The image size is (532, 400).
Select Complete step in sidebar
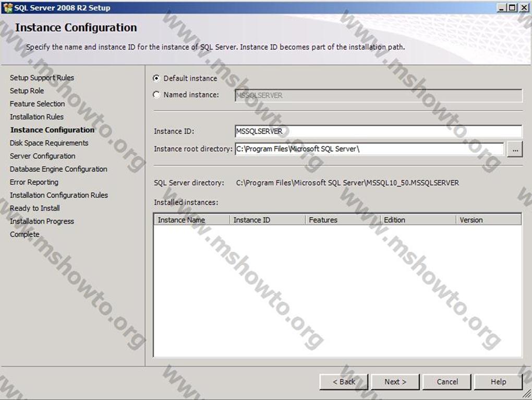click(25, 234)
